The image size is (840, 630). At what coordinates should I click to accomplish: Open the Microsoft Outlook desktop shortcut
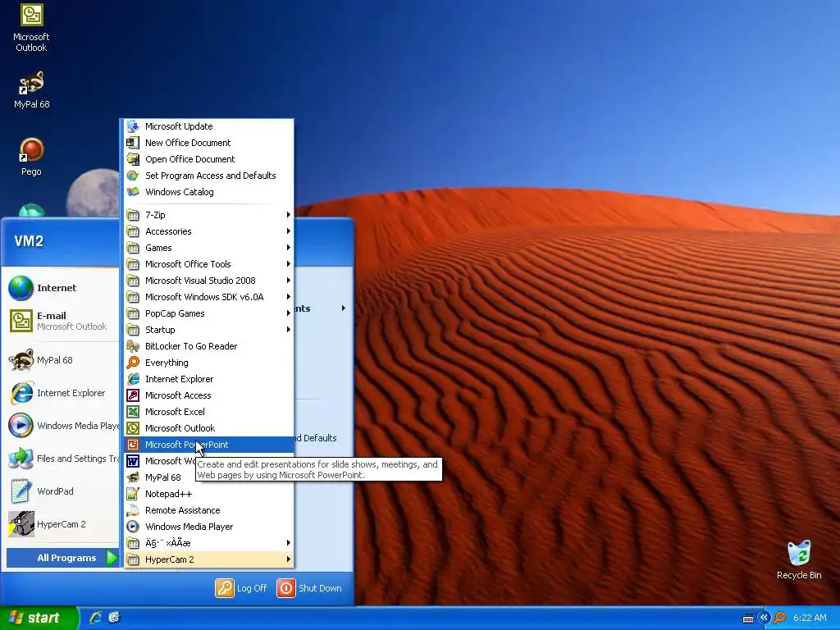[x=31, y=28]
